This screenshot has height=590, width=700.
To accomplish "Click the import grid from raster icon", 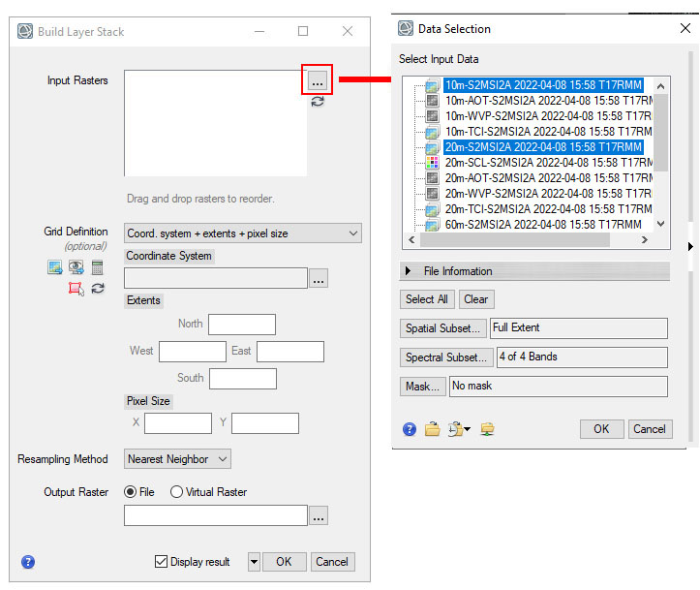I will tap(55, 268).
